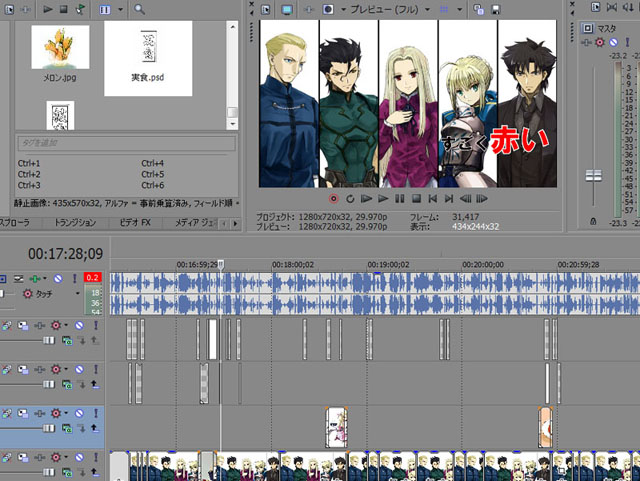
Task: Open master FX below マスタ label
Action: (586, 42)
